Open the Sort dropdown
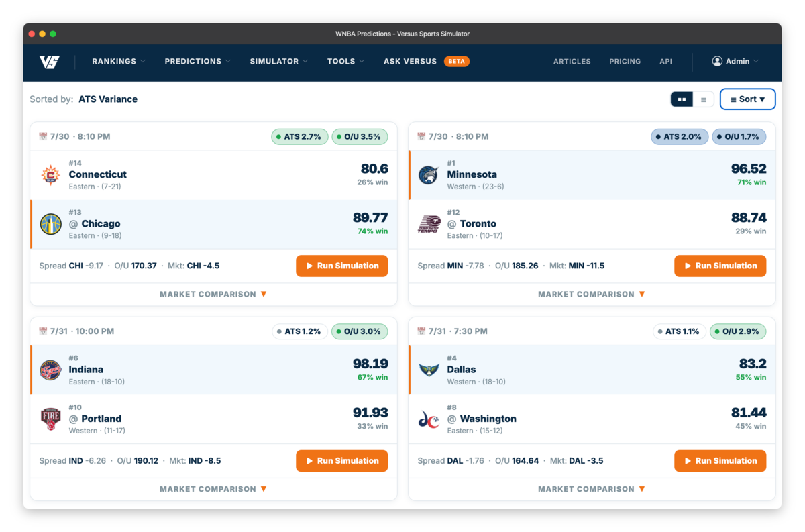The height and width of the screenshot is (532, 805). 748,99
